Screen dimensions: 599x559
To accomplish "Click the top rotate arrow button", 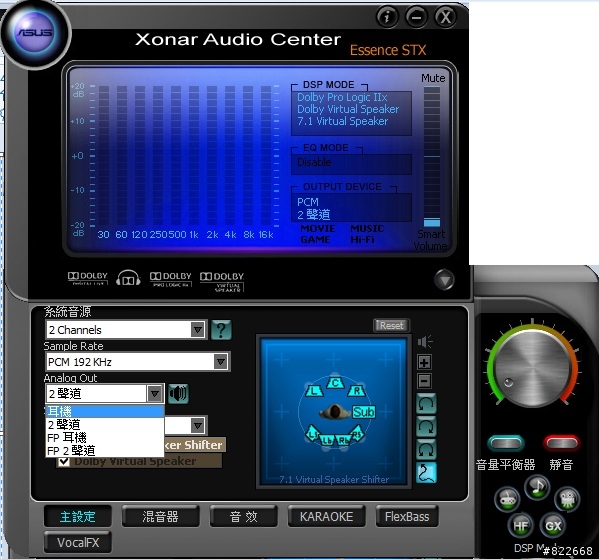I will click(x=426, y=404).
